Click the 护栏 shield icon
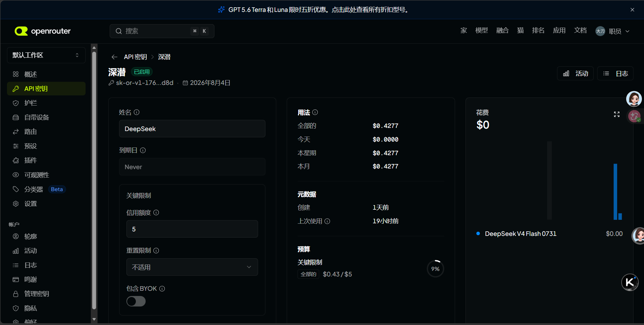The image size is (644, 325). [x=16, y=103]
